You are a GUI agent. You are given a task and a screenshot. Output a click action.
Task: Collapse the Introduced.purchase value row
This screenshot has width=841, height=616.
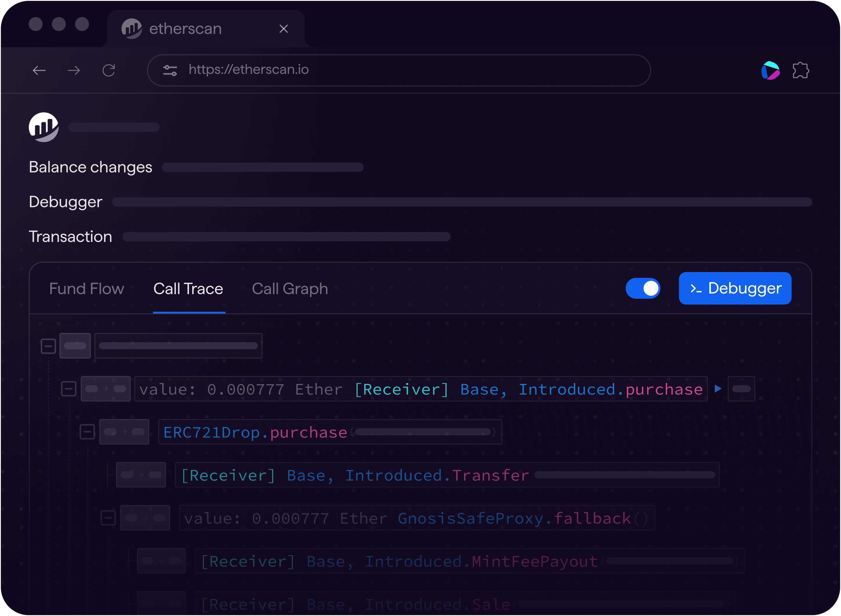tap(69, 389)
